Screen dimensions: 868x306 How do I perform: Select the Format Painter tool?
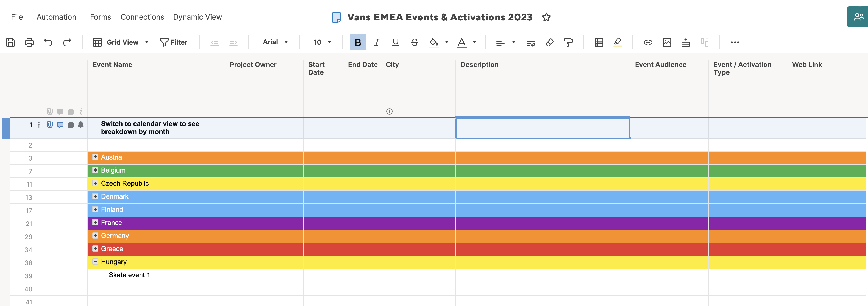pyautogui.click(x=569, y=42)
